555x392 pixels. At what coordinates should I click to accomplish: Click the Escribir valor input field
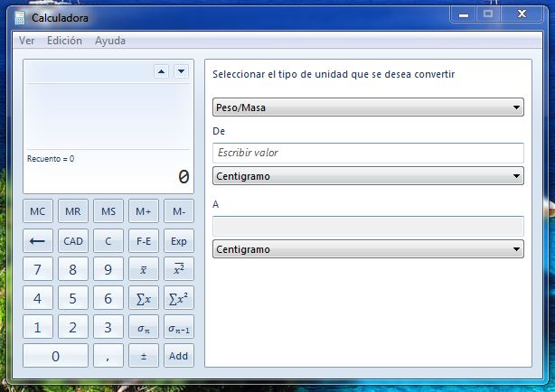click(x=368, y=153)
